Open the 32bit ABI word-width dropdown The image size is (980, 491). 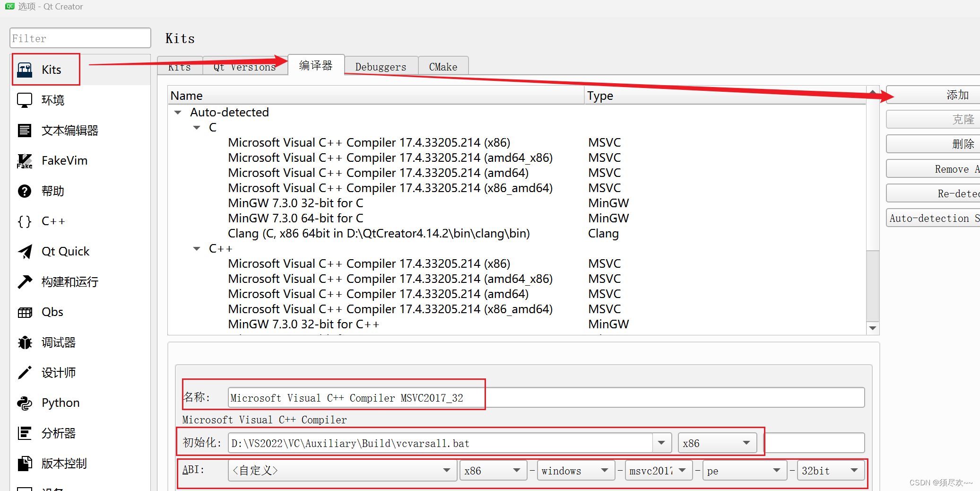854,471
